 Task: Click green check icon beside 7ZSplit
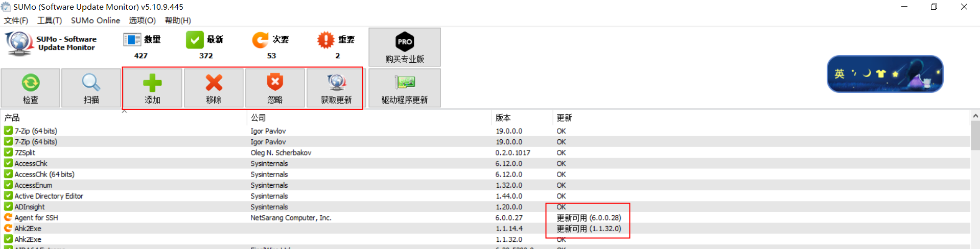click(x=8, y=152)
